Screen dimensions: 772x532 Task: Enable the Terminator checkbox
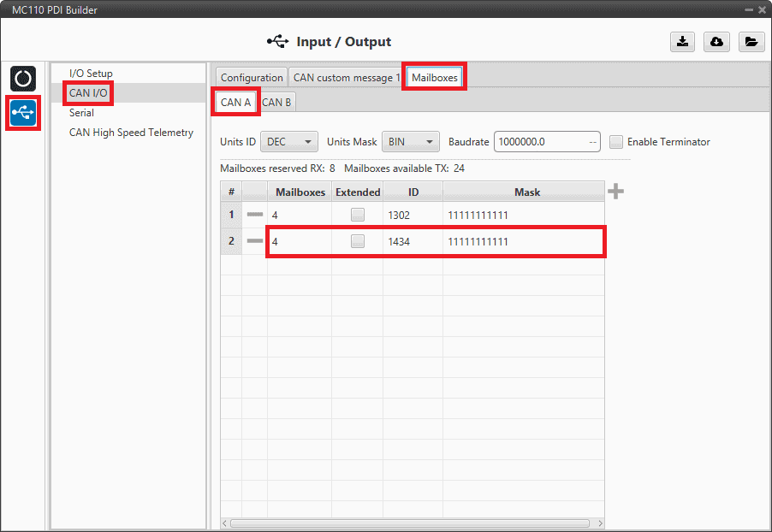[x=616, y=142]
